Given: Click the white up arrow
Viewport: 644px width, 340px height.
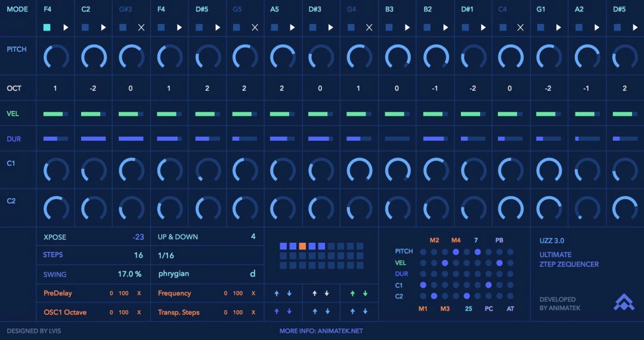Looking at the screenshot, I should (x=315, y=293).
